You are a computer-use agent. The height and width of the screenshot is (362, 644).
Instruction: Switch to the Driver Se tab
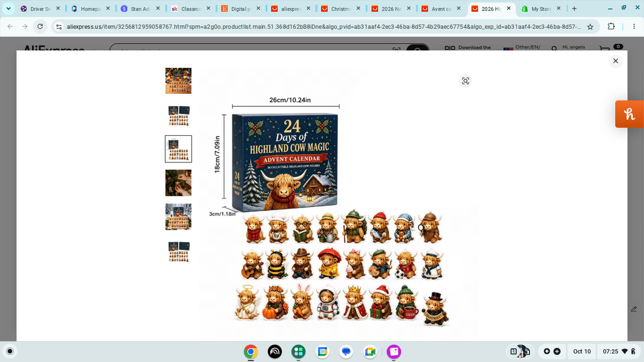click(x=39, y=9)
